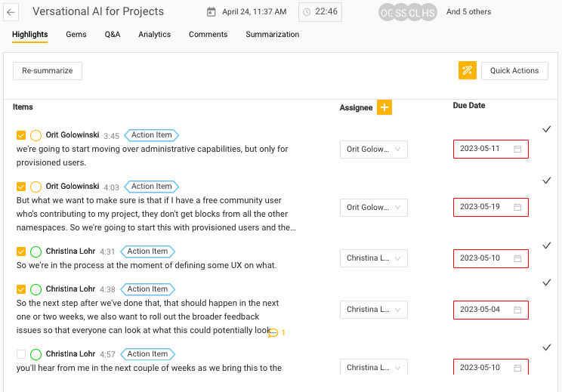Open the Summarization tab
Viewport: 562px width, 392px height.
(272, 35)
